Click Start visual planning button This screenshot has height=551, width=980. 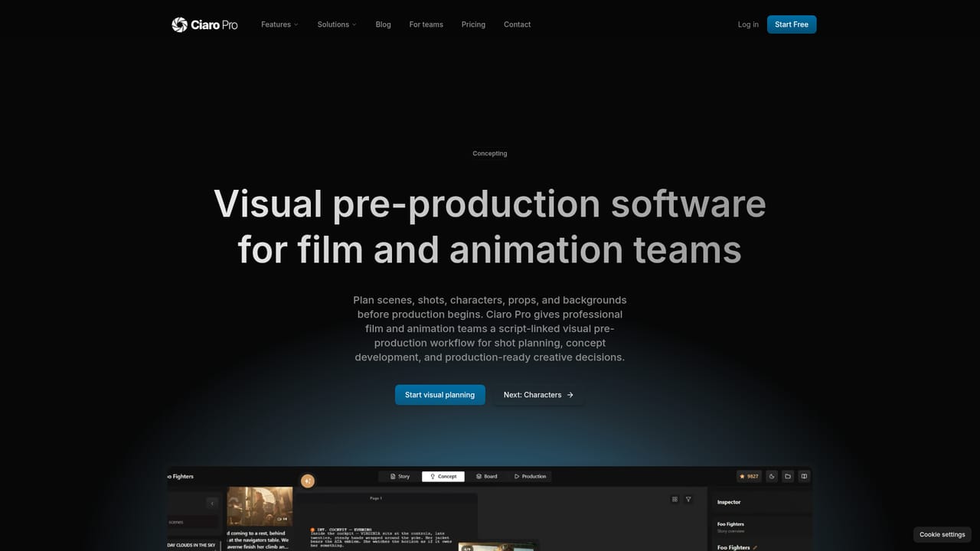coord(440,395)
